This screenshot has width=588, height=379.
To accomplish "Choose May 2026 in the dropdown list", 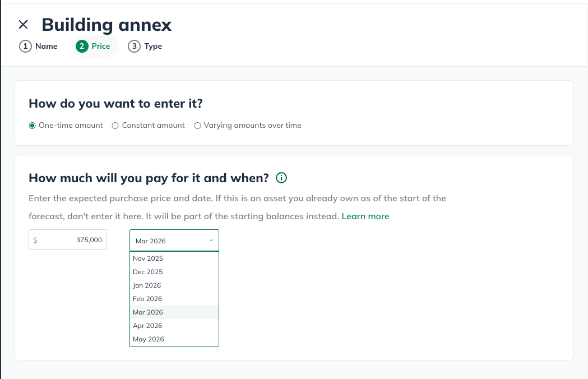I will click(x=174, y=339).
